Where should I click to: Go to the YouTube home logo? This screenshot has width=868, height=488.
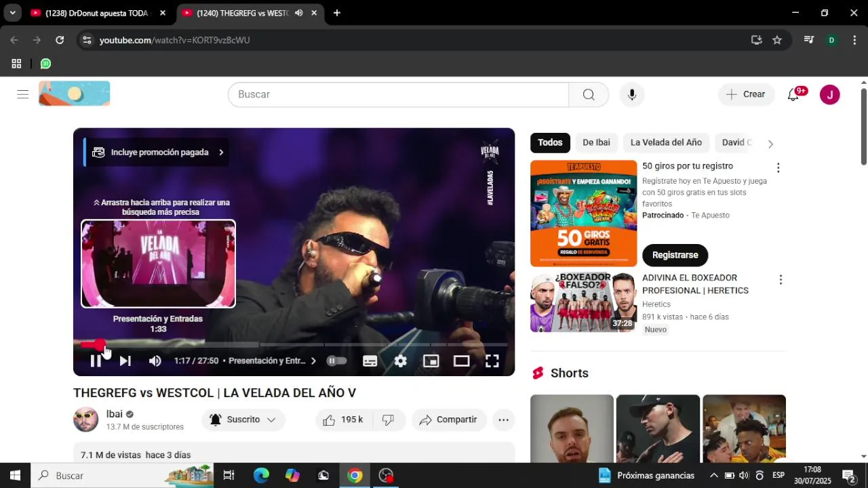[x=75, y=94]
